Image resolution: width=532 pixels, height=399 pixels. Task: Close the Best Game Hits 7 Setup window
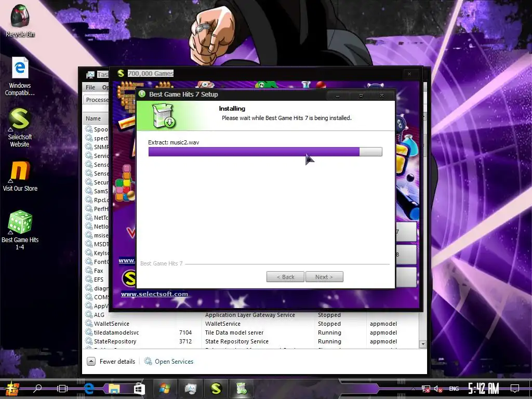(382, 96)
